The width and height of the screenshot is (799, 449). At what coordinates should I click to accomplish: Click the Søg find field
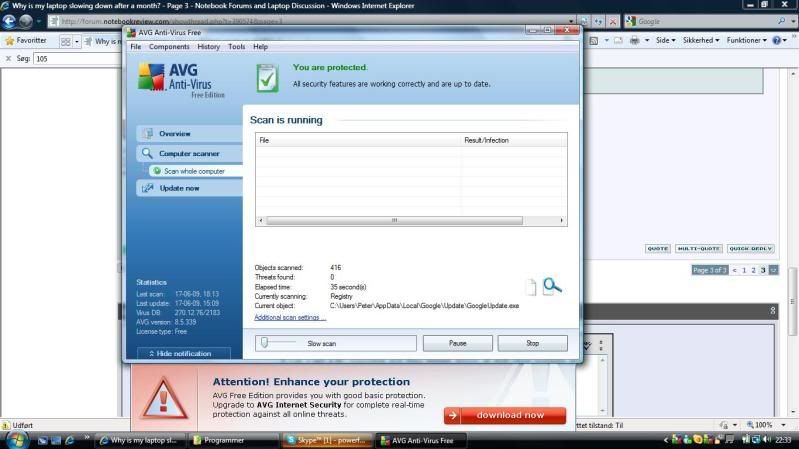[77, 59]
